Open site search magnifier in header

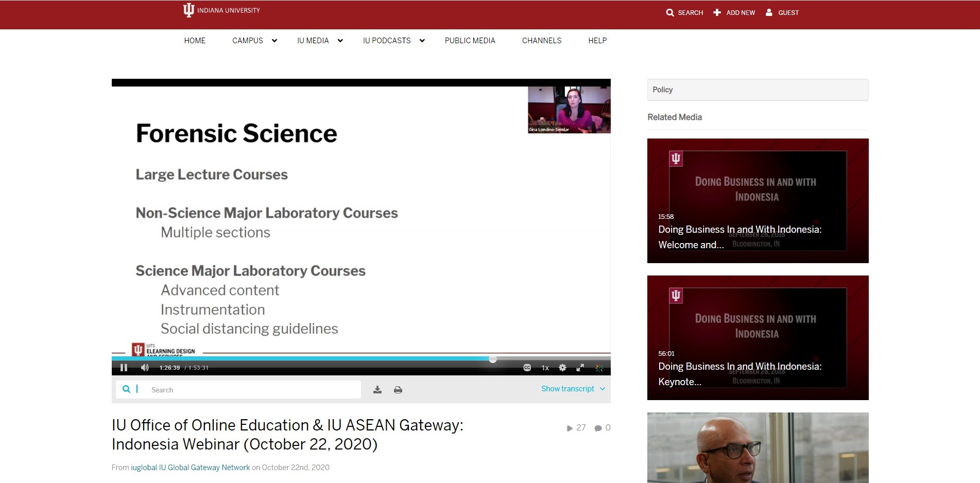coord(669,12)
